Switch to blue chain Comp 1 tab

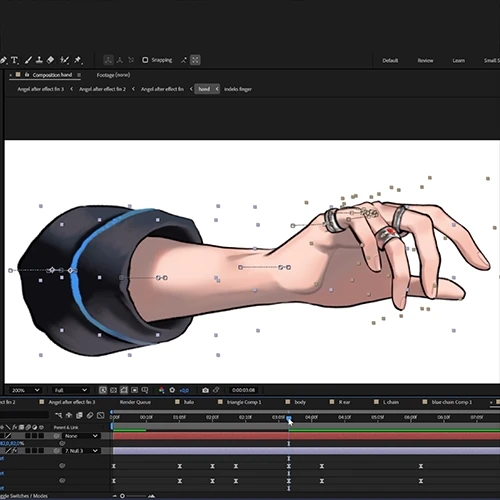tap(452, 402)
